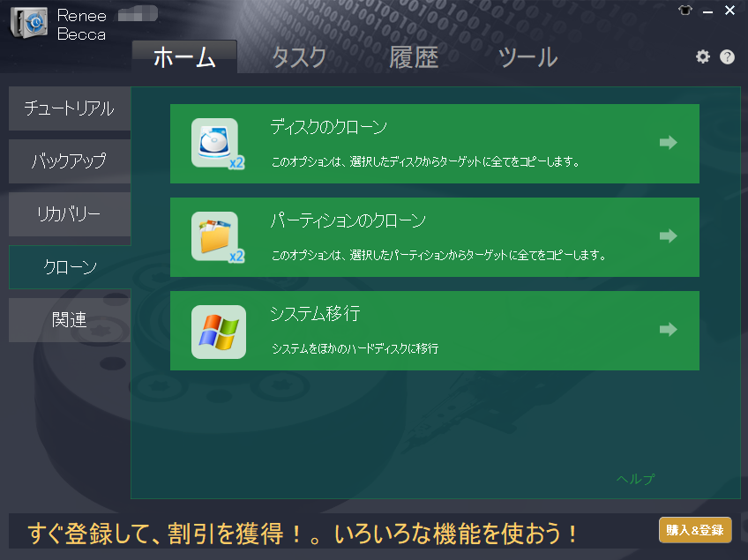Click the question mark help icon

[727, 56]
